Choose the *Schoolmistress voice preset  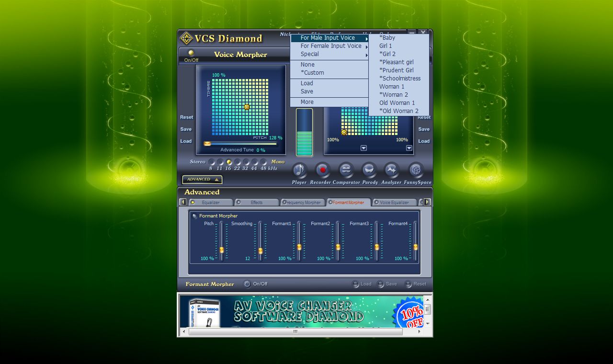[x=399, y=79]
